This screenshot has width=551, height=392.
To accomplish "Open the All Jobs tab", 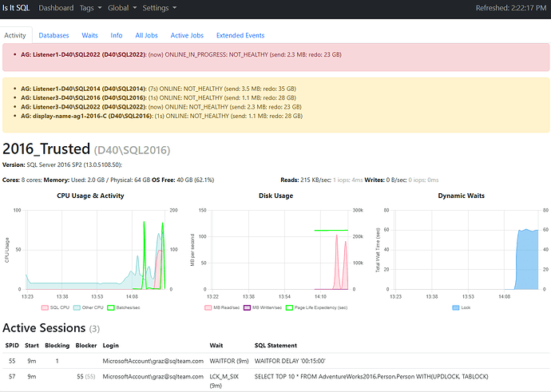I will click(147, 35).
